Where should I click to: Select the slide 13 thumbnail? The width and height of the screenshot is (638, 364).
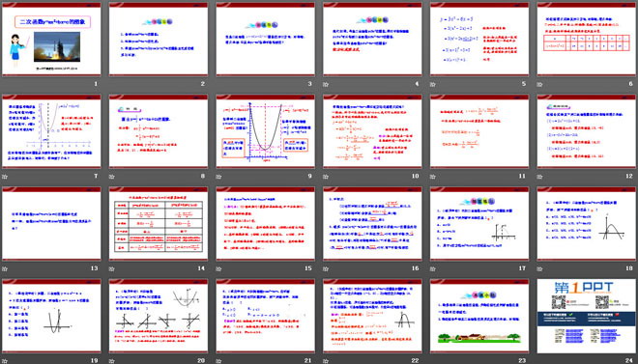[x=51, y=223]
